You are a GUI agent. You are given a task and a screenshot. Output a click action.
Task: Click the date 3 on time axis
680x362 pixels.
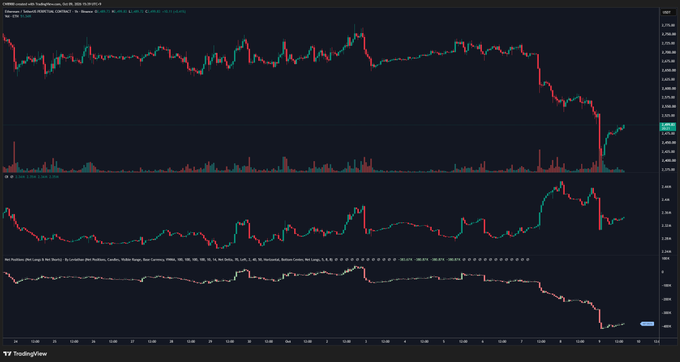click(366, 342)
